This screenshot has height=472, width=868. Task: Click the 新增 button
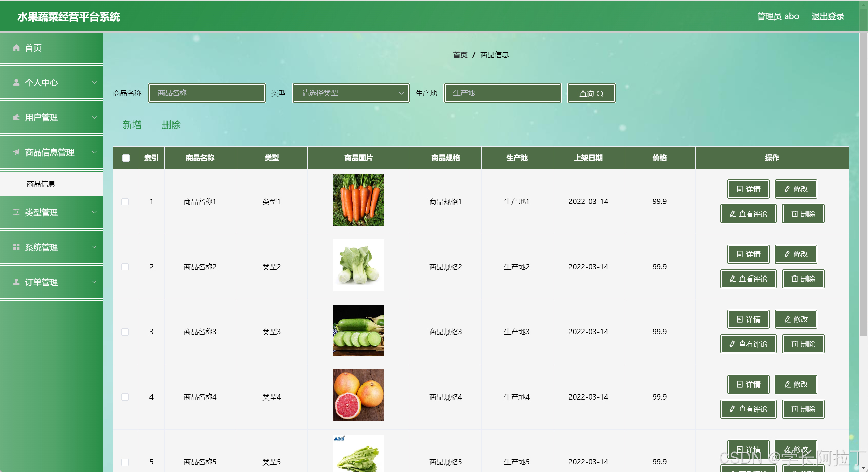tap(132, 125)
